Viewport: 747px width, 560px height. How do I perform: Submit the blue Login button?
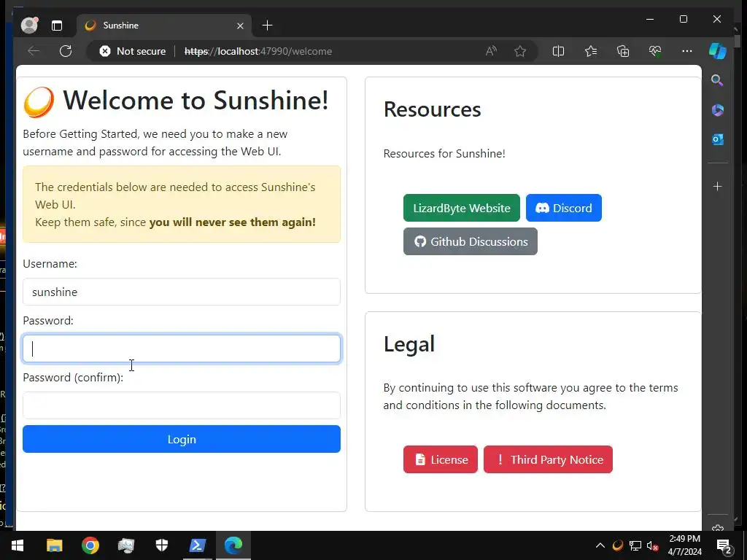(182, 439)
